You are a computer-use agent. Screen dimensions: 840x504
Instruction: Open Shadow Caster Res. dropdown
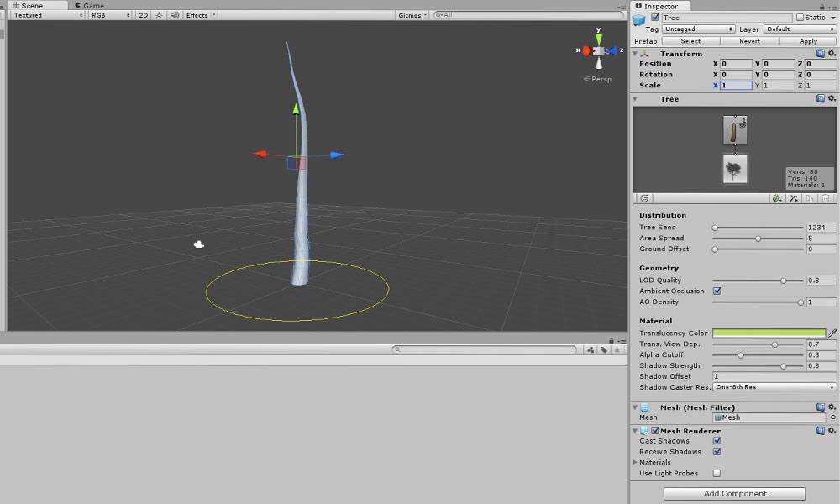tap(774, 387)
